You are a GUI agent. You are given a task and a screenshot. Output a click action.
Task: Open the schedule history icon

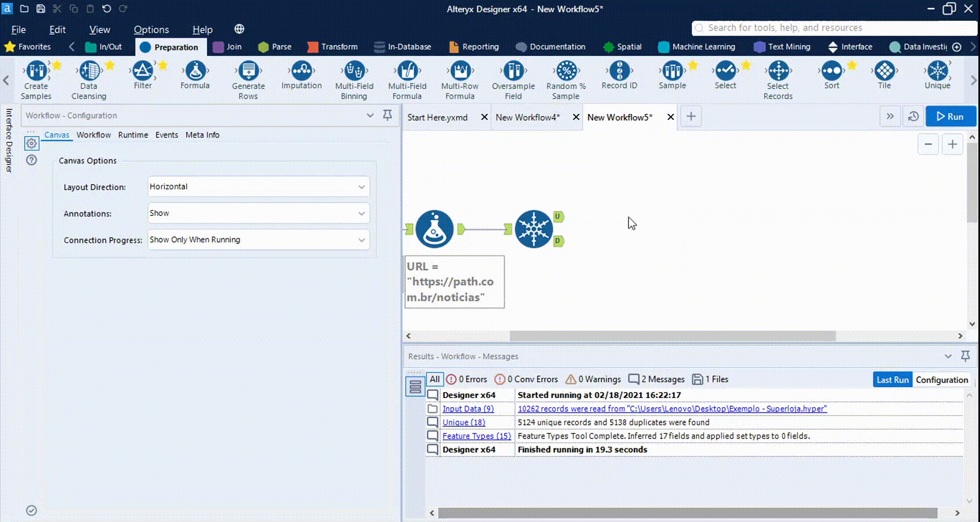(x=913, y=117)
